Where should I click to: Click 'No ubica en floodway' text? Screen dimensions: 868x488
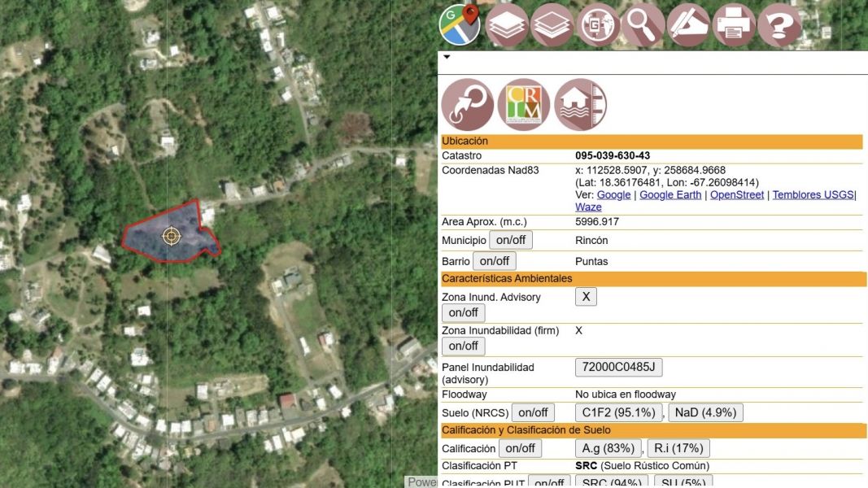625,394
